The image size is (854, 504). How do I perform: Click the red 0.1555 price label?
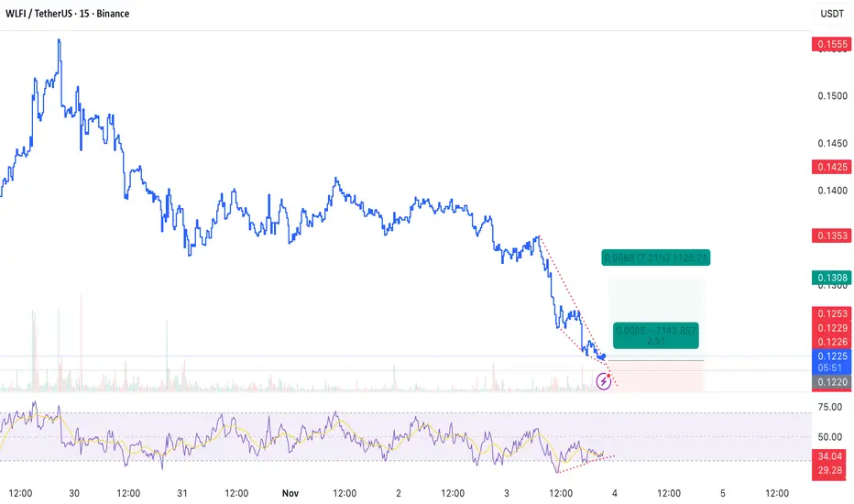tap(832, 44)
